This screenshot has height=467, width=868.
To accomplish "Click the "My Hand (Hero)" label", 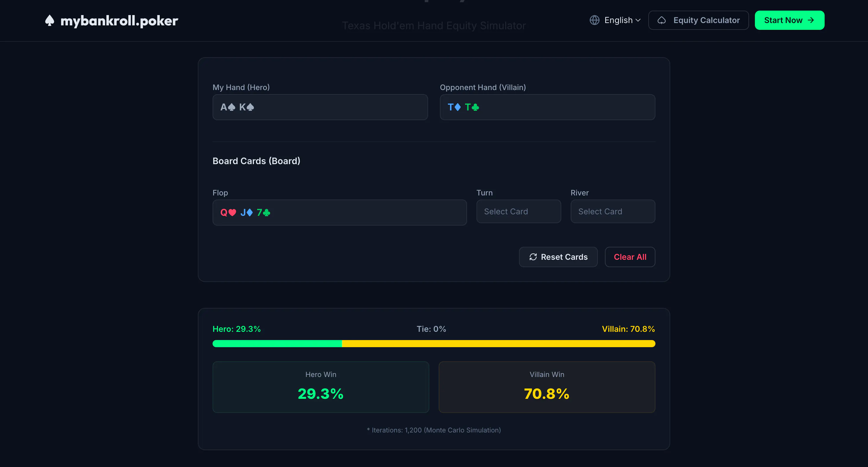I will click(x=241, y=87).
